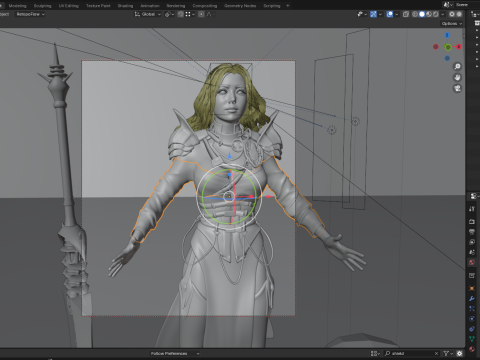This screenshot has width=480, height=360.
Task: Open the snapping options dropdown
Action: [189, 14]
